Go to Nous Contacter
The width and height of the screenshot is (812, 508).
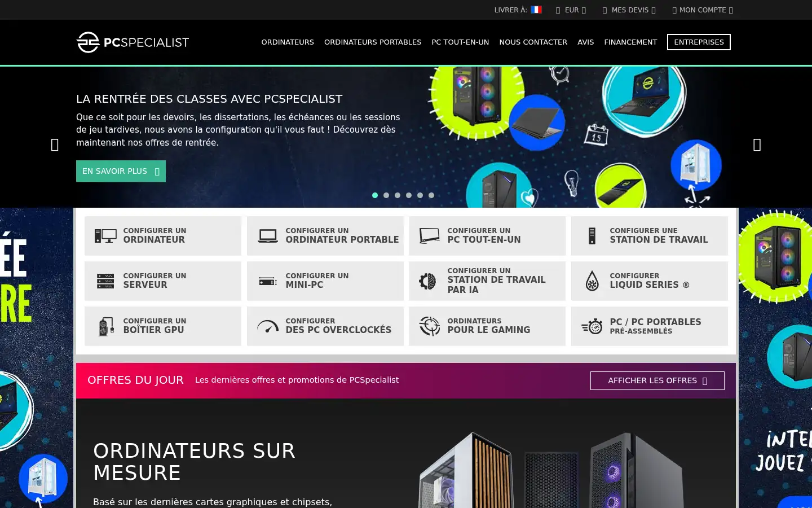click(533, 42)
